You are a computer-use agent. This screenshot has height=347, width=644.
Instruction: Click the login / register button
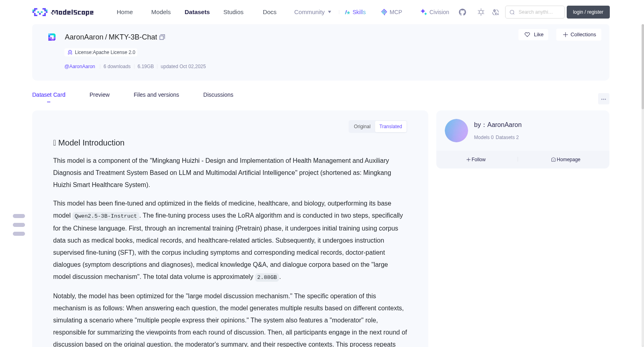pos(588,12)
